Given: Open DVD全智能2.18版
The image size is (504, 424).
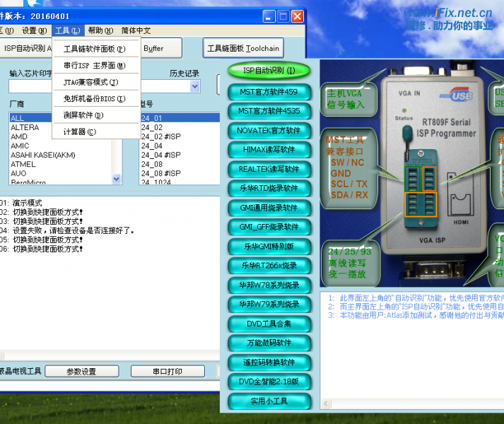Looking at the screenshot, I should 269,382.
